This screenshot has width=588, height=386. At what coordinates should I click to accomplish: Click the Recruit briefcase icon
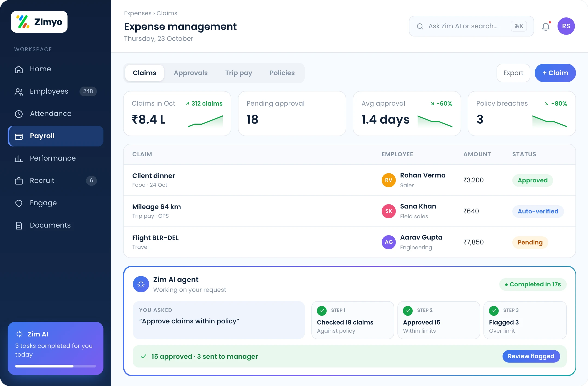pos(19,181)
